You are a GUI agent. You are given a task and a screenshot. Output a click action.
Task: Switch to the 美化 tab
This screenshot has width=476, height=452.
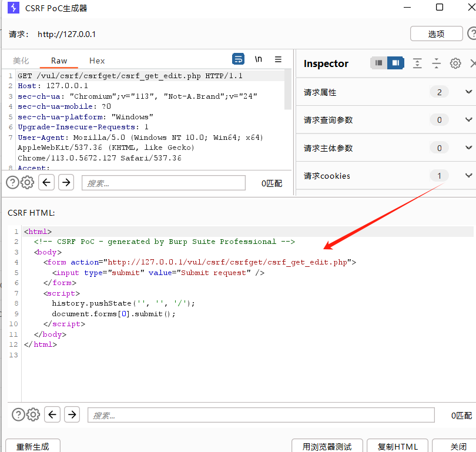point(21,61)
